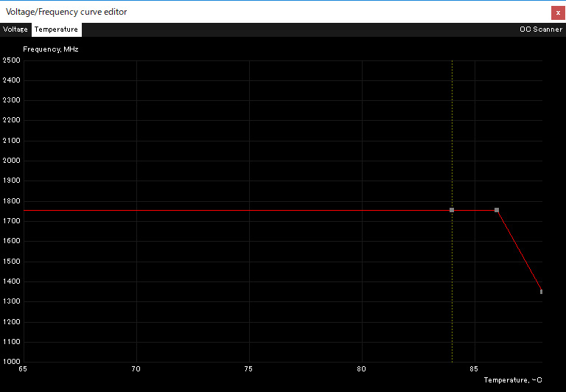This screenshot has width=566, height=392.
Task: Switch to the Voltage tab
Action: pyautogui.click(x=15, y=29)
